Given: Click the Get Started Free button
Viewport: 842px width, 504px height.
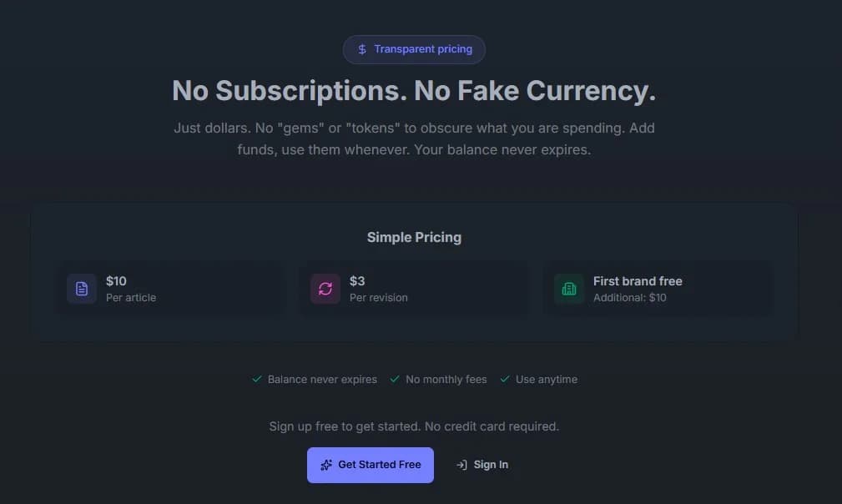Looking at the screenshot, I should click(370, 465).
